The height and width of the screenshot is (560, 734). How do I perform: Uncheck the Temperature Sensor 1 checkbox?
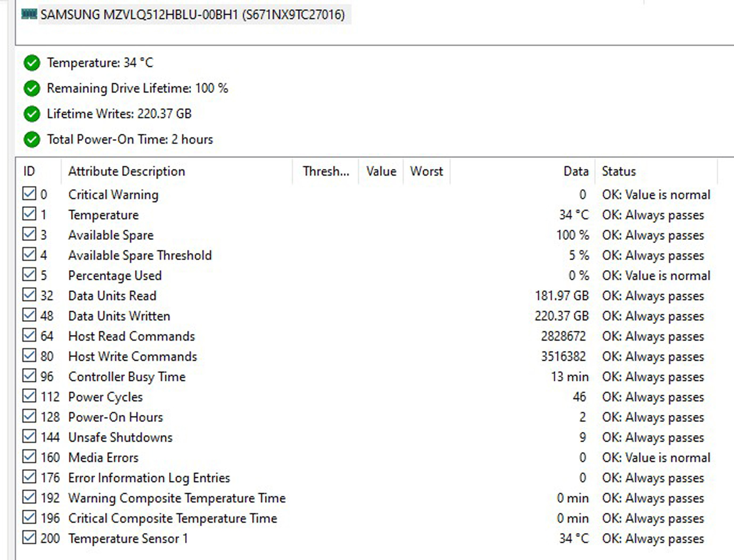(x=29, y=537)
